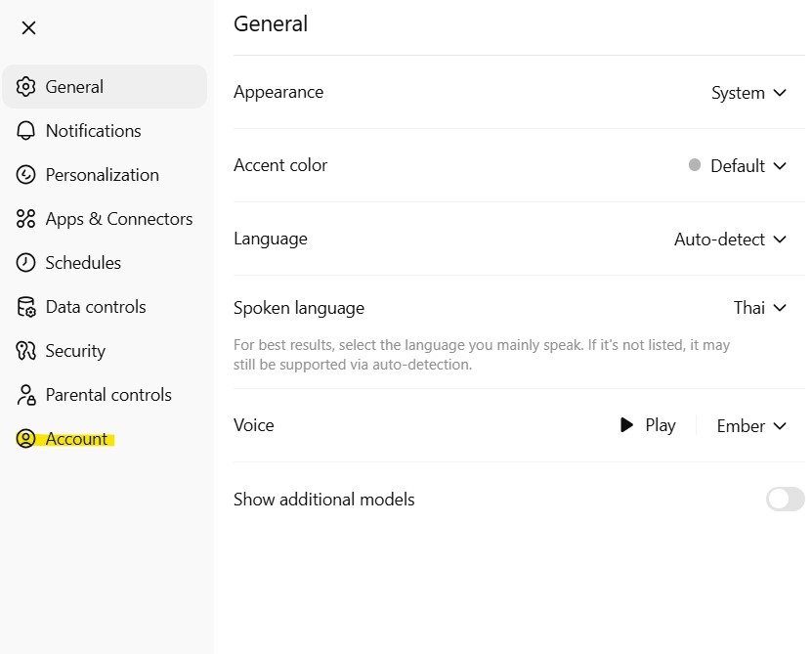Expand the Language Auto-detect dropdown

pyautogui.click(x=730, y=239)
